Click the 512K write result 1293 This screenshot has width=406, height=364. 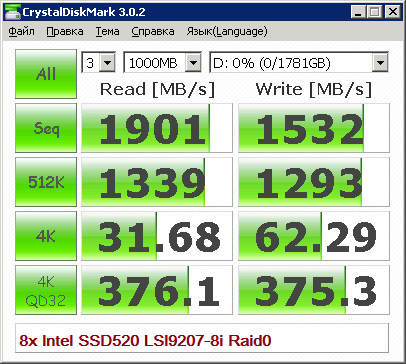pos(314,182)
